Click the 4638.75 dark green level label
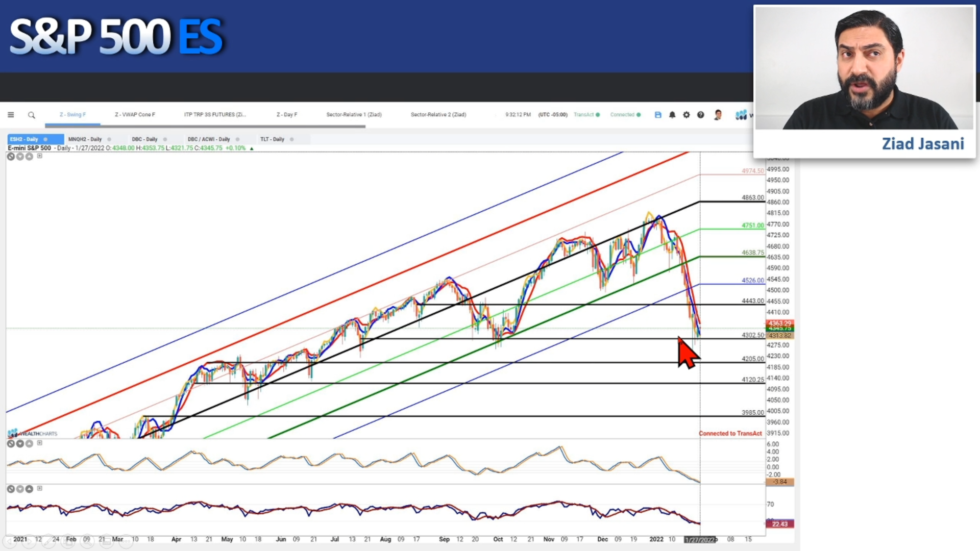 click(x=753, y=253)
